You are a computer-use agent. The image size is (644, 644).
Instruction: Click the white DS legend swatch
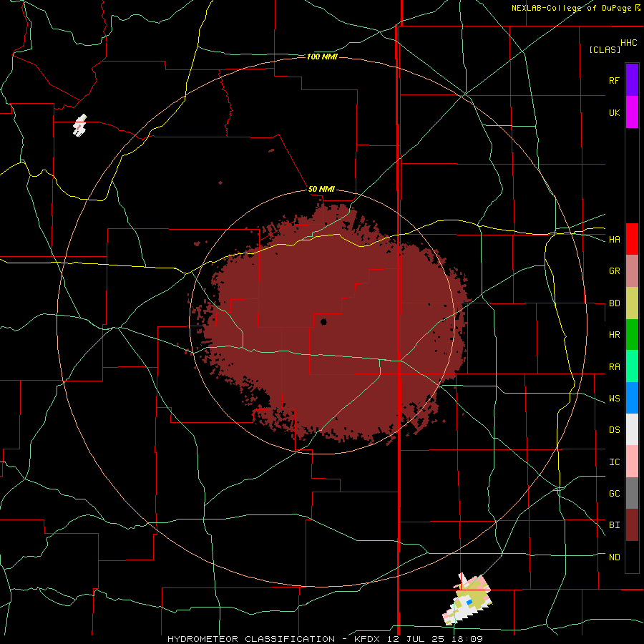pyautogui.click(x=632, y=429)
